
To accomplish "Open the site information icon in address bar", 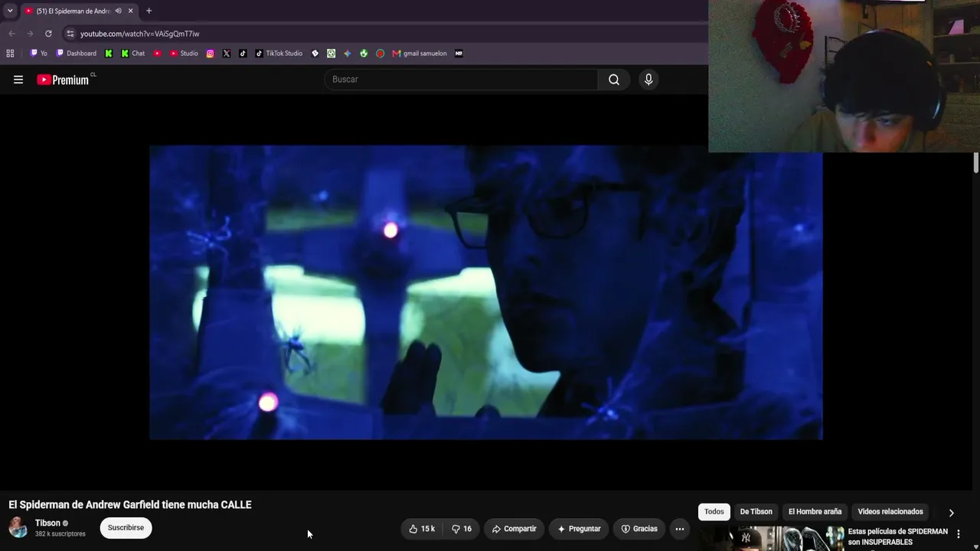I will point(70,34).
